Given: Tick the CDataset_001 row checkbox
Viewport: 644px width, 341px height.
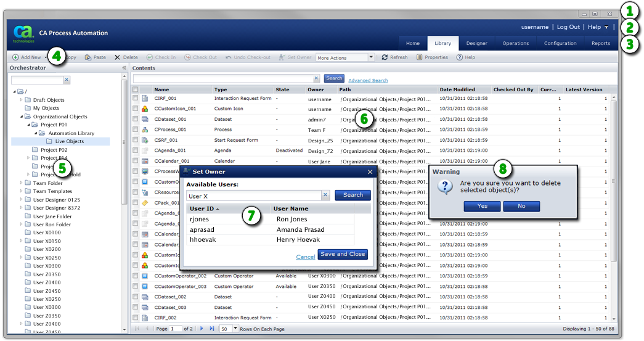Looking at the screenshot, I should tap(136, 119).
